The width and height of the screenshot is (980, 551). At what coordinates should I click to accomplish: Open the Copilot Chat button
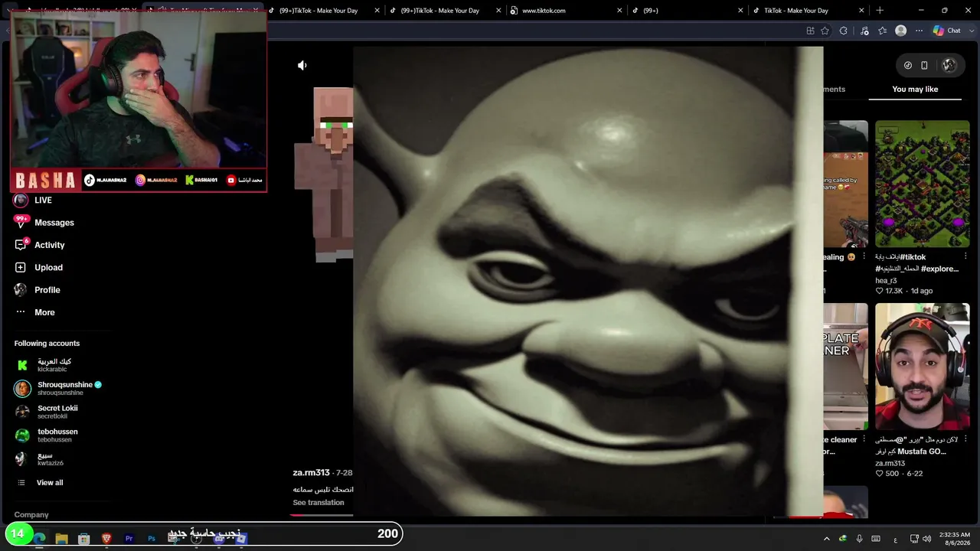(x=947, y=31)
